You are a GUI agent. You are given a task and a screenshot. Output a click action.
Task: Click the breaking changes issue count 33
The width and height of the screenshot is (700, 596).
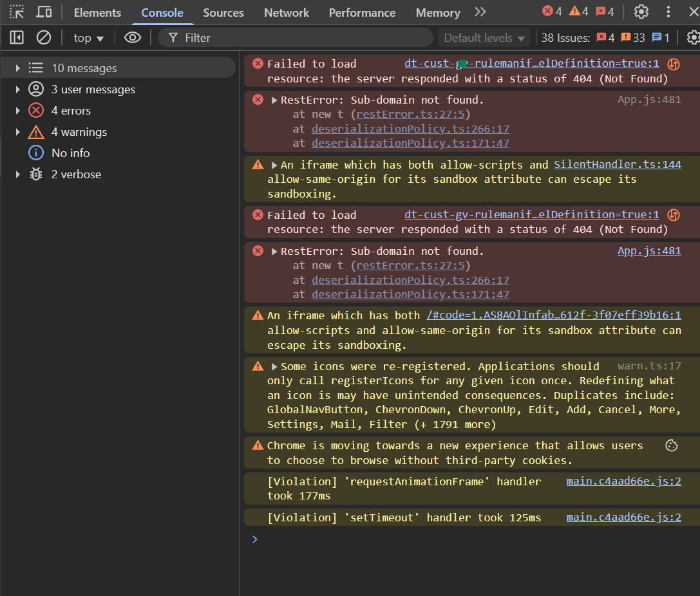click(x=633, y=37)
